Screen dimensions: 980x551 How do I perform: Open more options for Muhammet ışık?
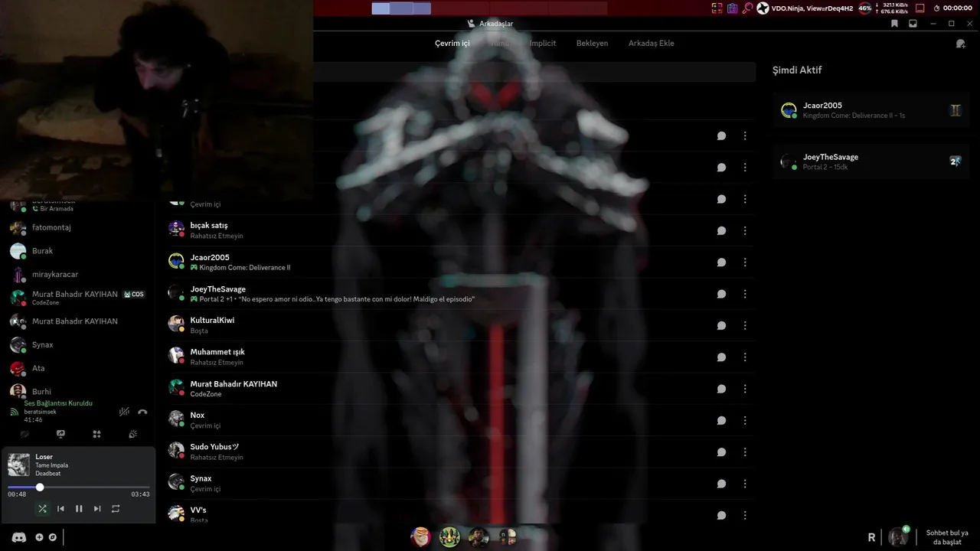[x=745, y=357]
